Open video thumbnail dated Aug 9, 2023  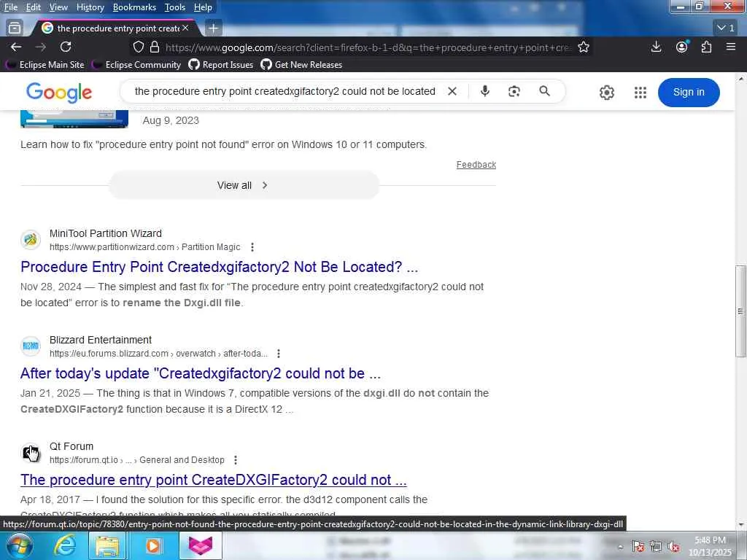click(x=74, y=119)
